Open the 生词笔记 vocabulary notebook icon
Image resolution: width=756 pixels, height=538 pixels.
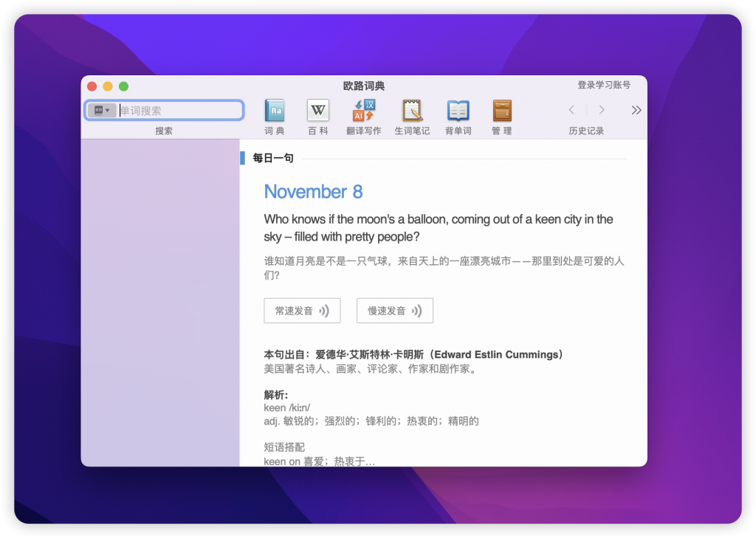pyautogui.click(x=412, y=111)
